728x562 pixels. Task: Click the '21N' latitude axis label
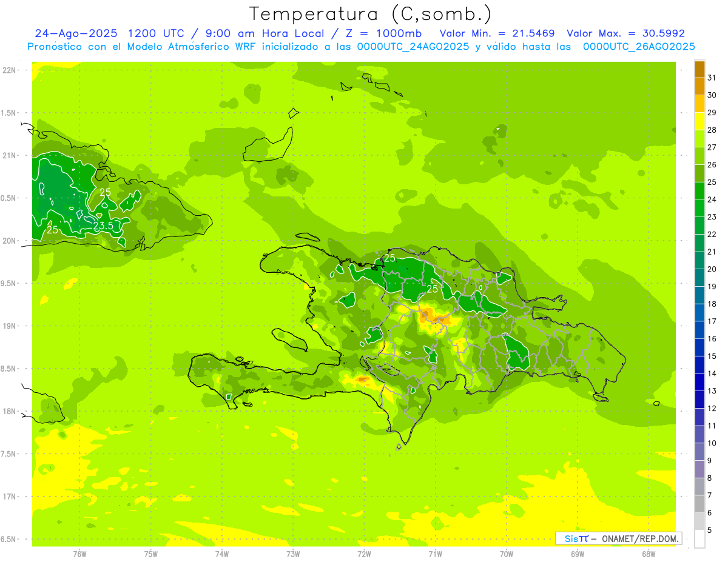pyautogui.click(x=10, y=155)
